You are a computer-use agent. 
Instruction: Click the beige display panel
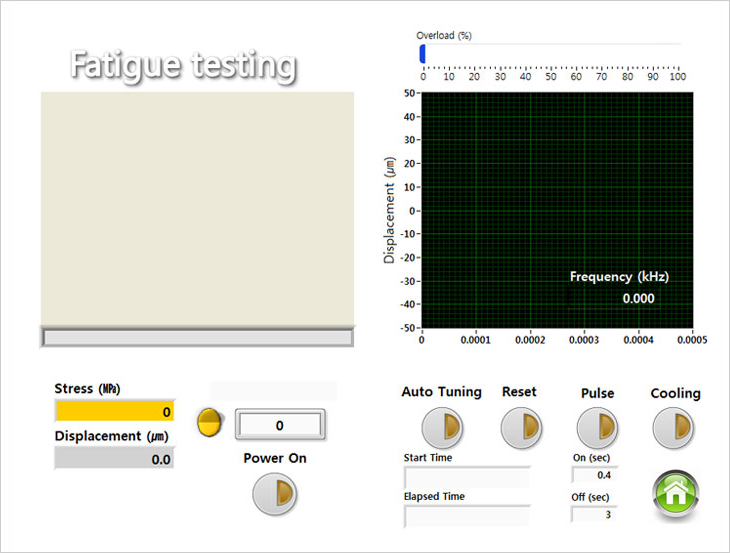tap(197, 208)
